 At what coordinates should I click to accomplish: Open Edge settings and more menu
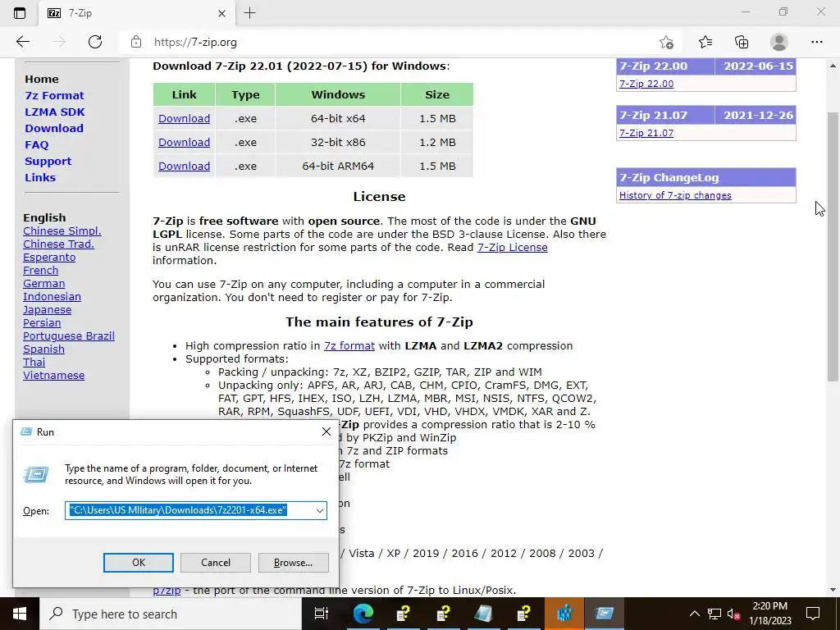pos(816,42)
